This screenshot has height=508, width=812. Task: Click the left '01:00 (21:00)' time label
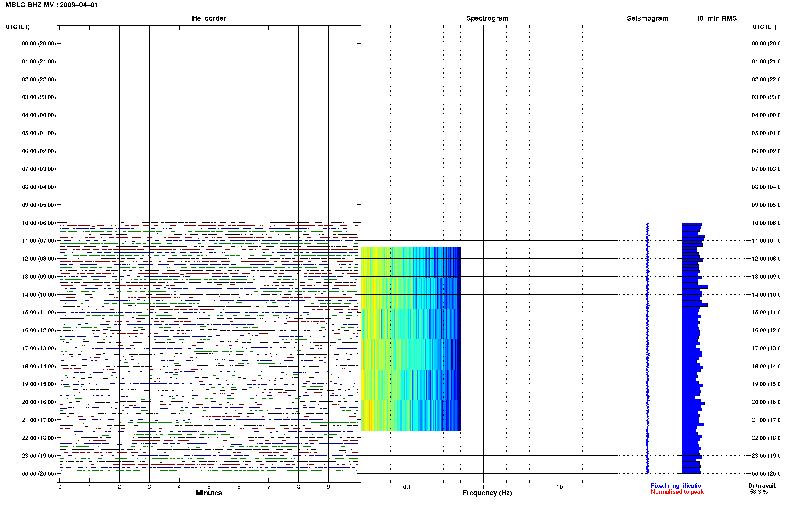39,61
